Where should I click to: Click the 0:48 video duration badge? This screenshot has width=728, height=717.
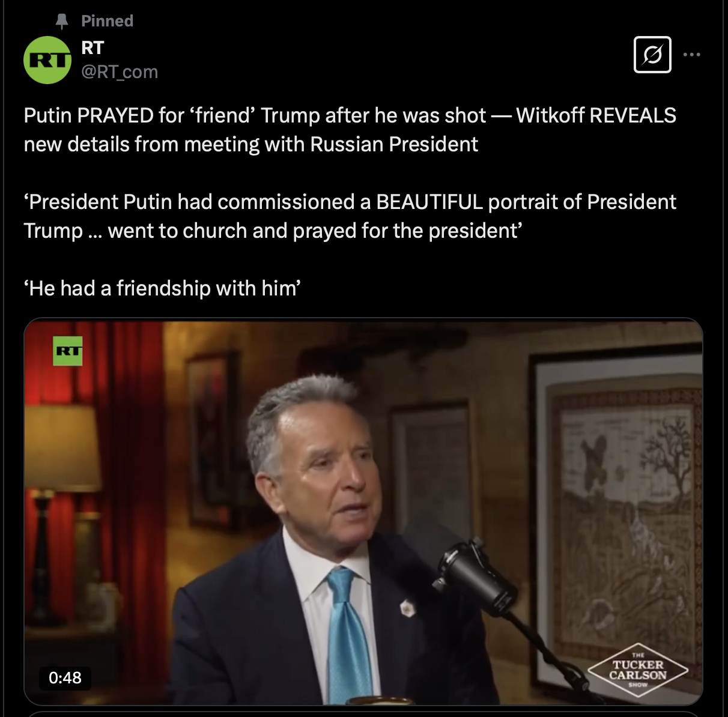(x=65, y=677)
